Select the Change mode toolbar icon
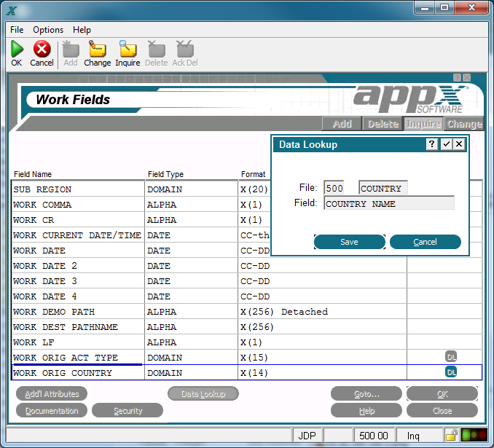Screen dimensions: 494x448 [x=98, y=49]
